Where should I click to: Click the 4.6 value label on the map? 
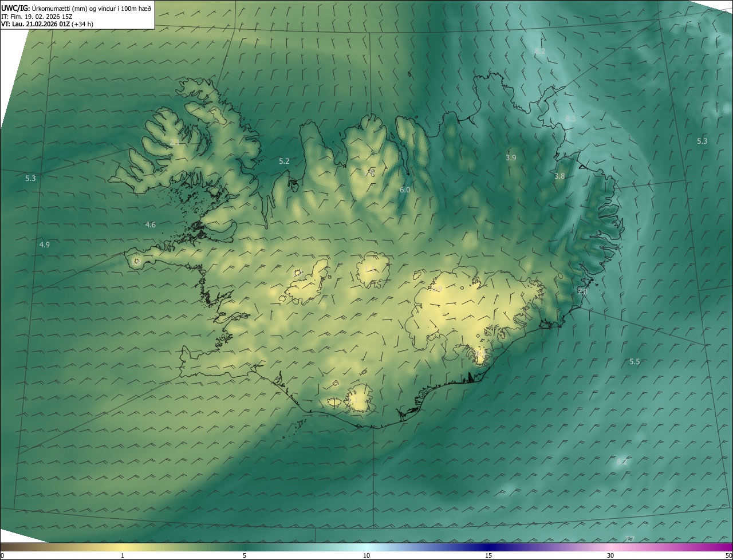click(x=151, y=225)
